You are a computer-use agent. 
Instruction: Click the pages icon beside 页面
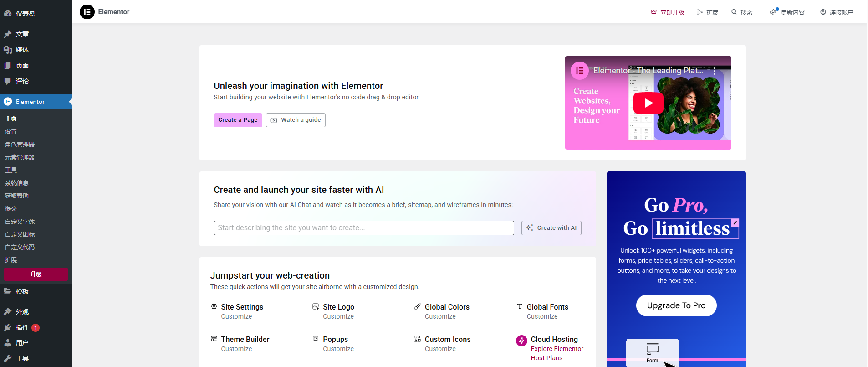tap(8, 66)
